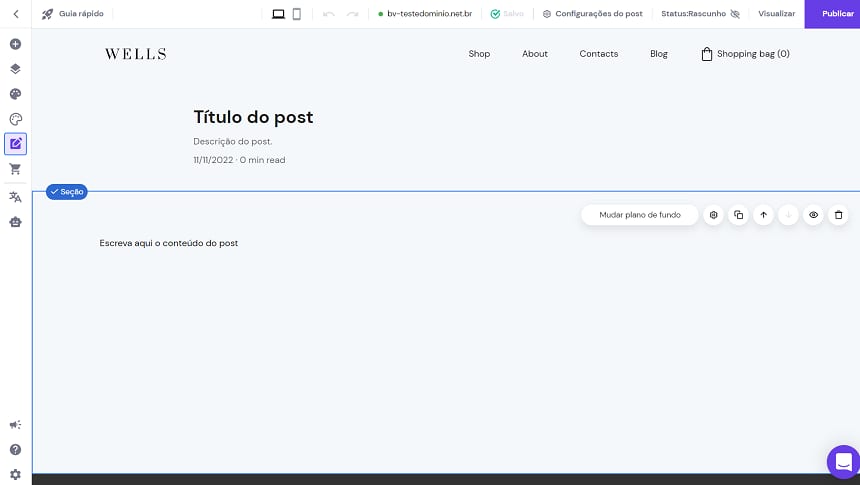Click the Escreva aqui o conteúdo text block
Screen dimensions: 860x485
[x=169, y=243]
